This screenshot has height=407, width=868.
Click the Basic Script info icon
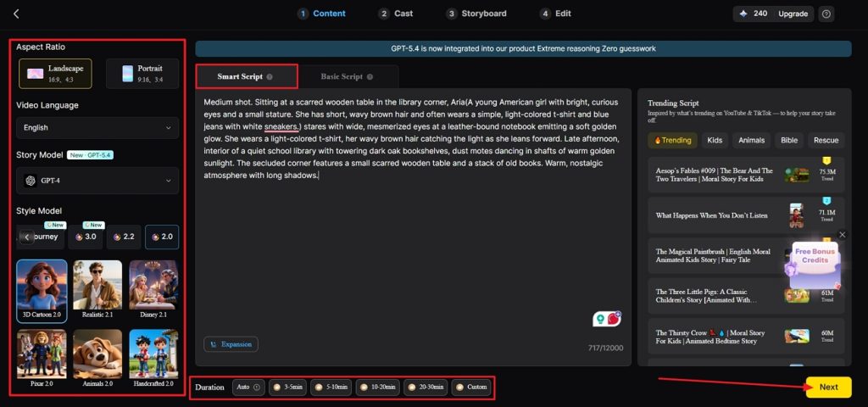[370, 77]
